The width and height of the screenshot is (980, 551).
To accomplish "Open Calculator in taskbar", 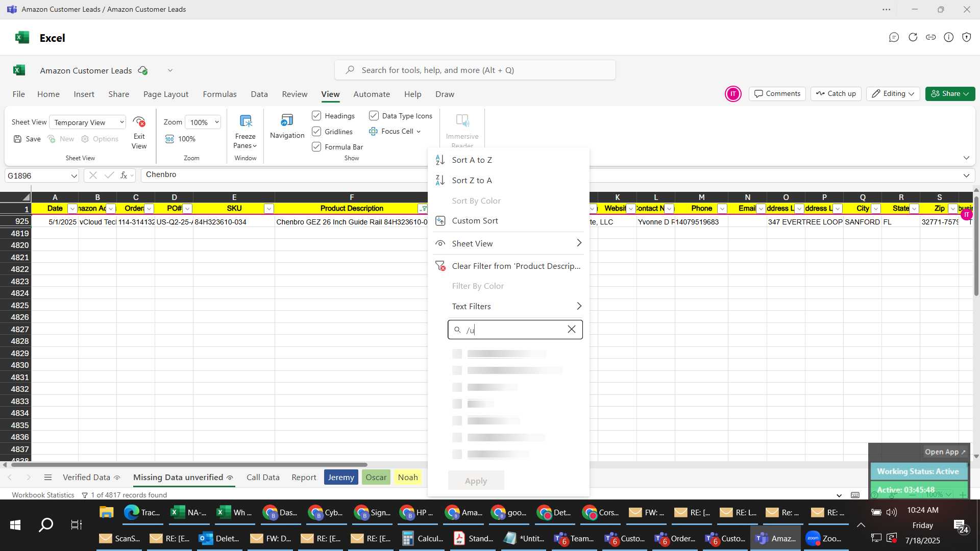I will point(422,538).
